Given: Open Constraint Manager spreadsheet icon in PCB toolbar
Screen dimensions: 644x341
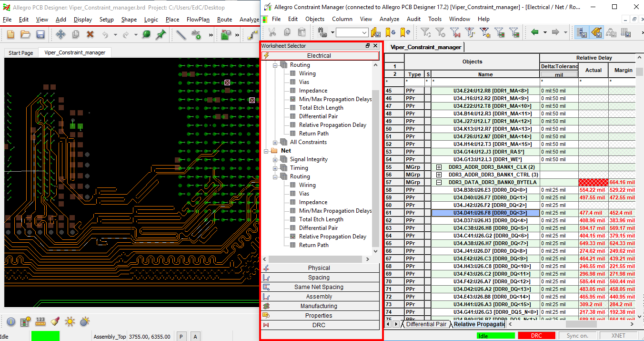Looking at the screenshot, I should 226,34.
